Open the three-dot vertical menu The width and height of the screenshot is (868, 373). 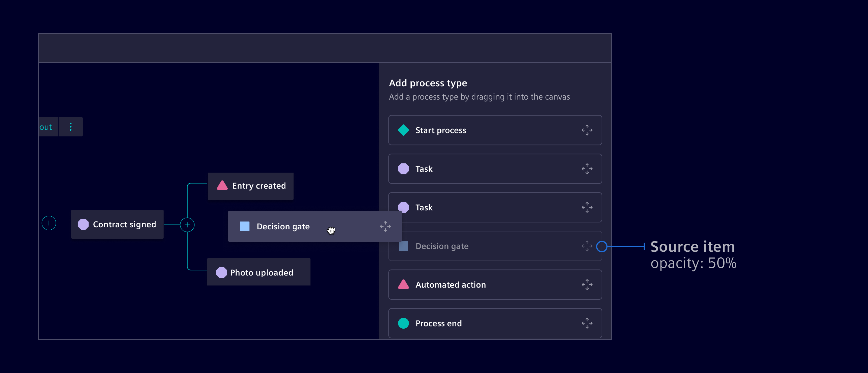[x=70, y=127]
